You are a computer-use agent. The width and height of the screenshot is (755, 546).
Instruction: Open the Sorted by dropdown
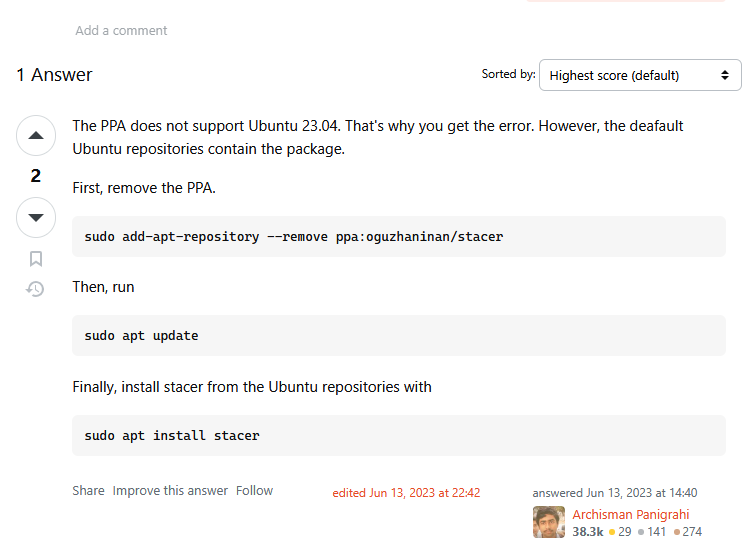(x=640, y=75)
